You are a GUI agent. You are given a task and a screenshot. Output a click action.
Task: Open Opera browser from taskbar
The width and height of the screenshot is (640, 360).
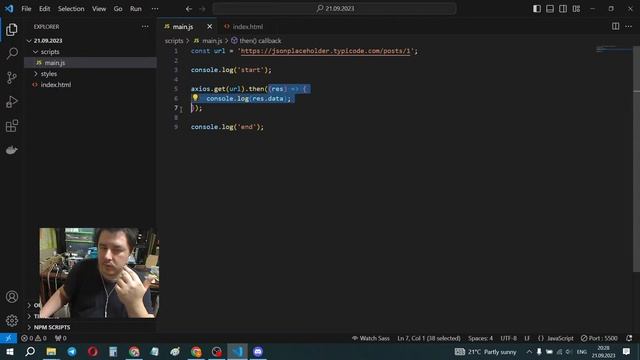point(93,351)
